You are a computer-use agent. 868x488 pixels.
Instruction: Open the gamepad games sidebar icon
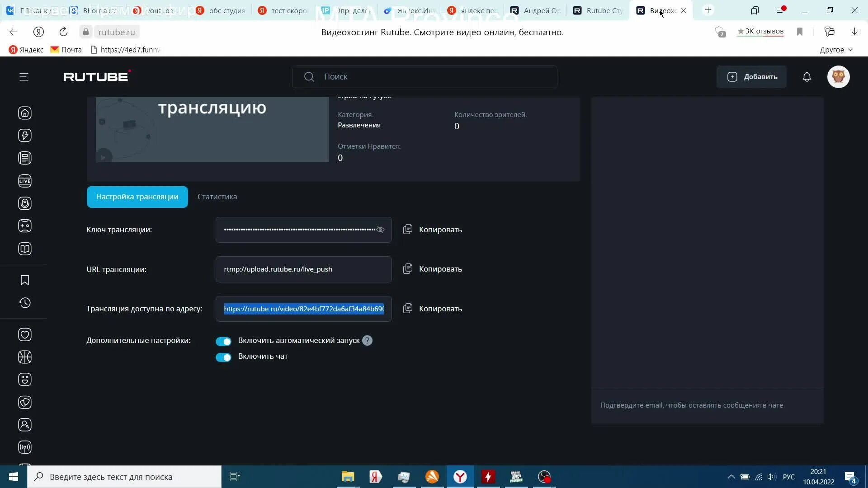(x=25, y=226)
